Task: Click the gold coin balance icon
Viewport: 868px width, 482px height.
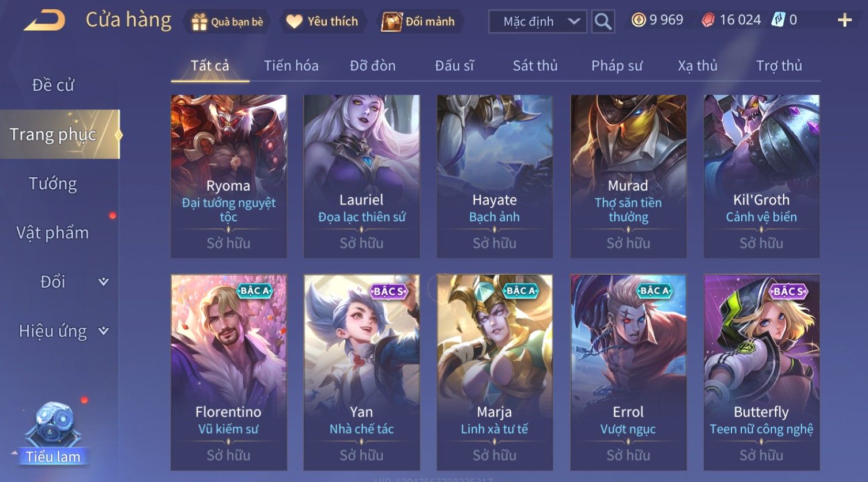Action: point(638,20)
